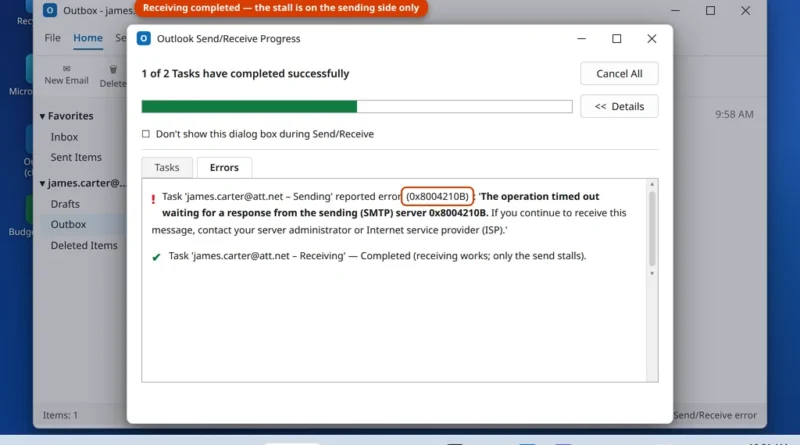Enable Don't show this dialog box checkbox
The height and width of the screenshot is (445, 800).
(146, 134)
